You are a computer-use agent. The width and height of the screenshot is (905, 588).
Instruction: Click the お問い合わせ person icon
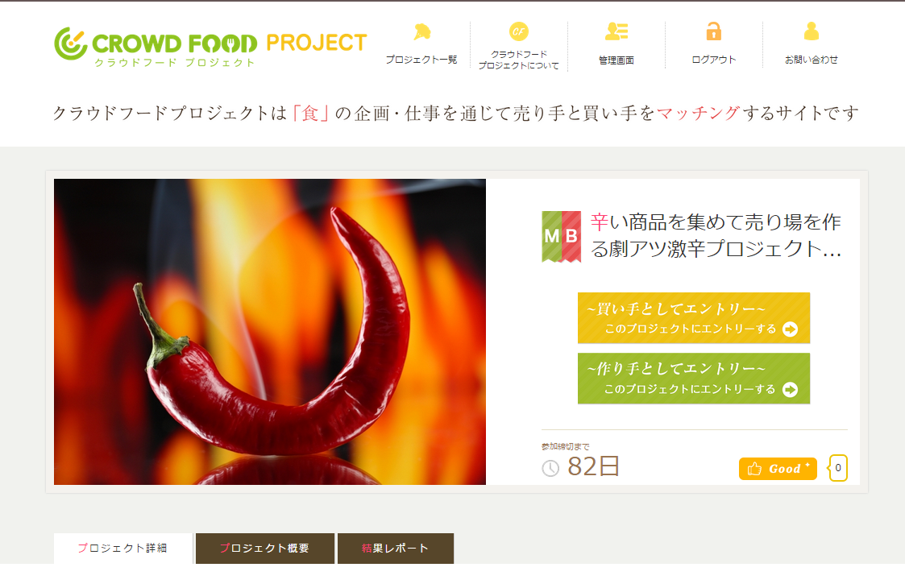click(x=812, y=31)
